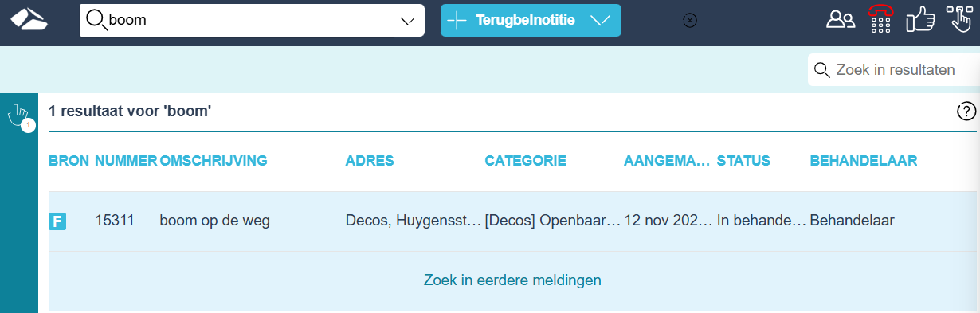Viewport: 980px width, 313px height.
Task: Click the small circled x icon in header
Action: tap(691, 21)
